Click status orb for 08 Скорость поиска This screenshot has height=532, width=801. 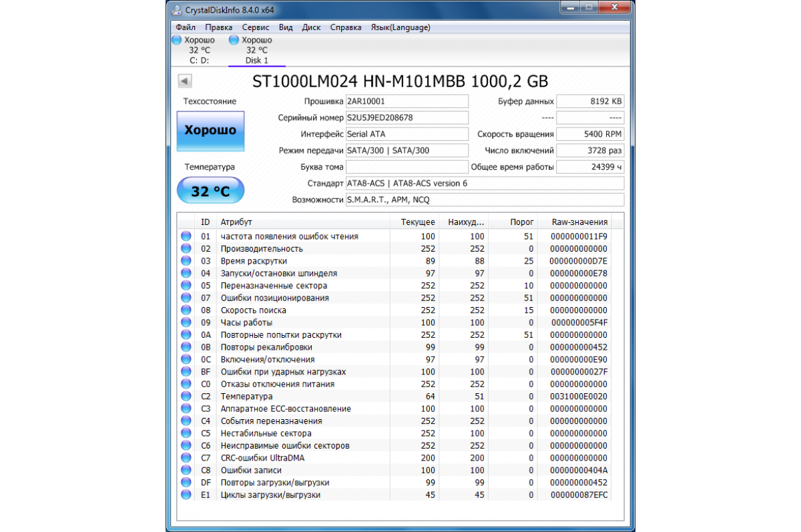(x=186, y=310)
